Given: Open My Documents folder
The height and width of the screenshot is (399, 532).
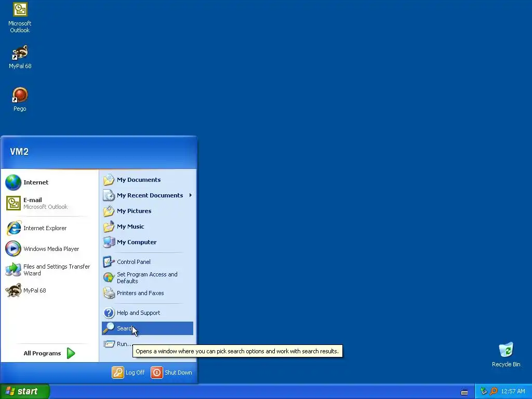Looking at the screenshot, I should click(x=147, y=180).
